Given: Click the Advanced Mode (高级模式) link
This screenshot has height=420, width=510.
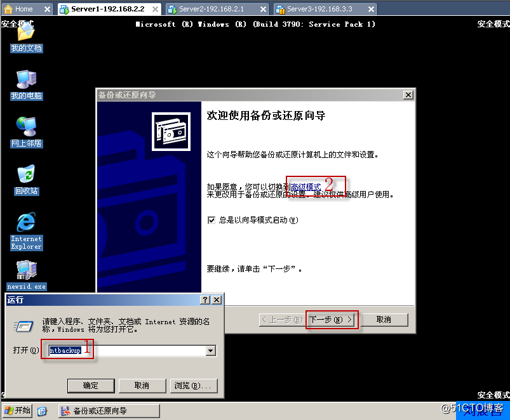Looking at the screenshot, I should pyautogui.click(x=305, y=187).
